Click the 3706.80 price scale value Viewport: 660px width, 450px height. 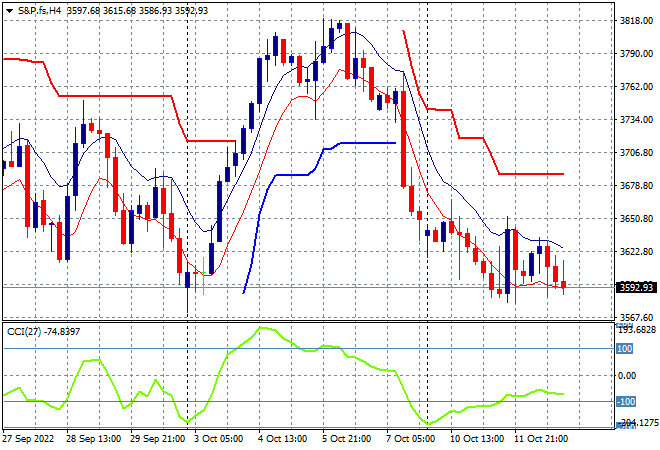coord(636,152)
